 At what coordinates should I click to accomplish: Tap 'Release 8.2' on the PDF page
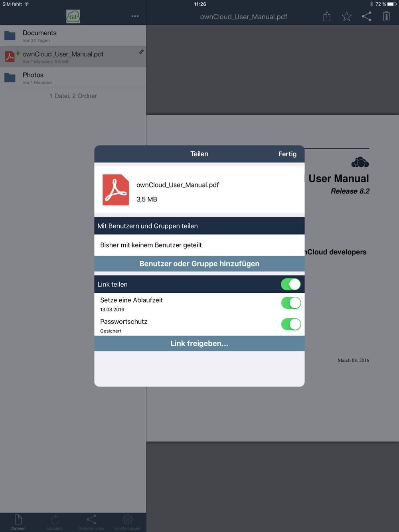click(350, 191)
